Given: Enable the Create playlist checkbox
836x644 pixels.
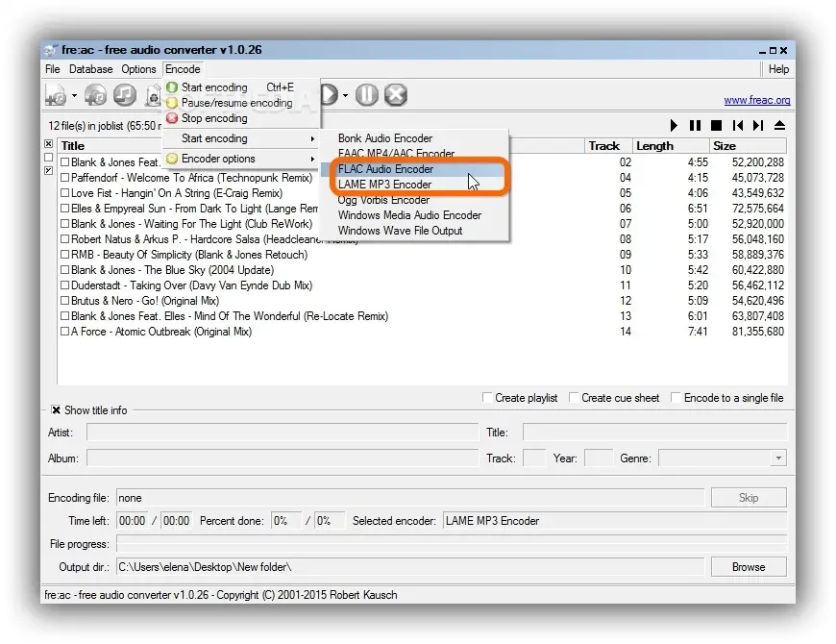Looking at the screenshot, I should point(488,398).
